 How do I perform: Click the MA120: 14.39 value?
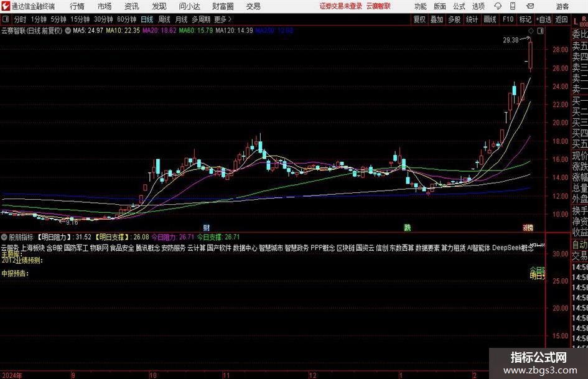pyautogui.click(x=235, y=30)
